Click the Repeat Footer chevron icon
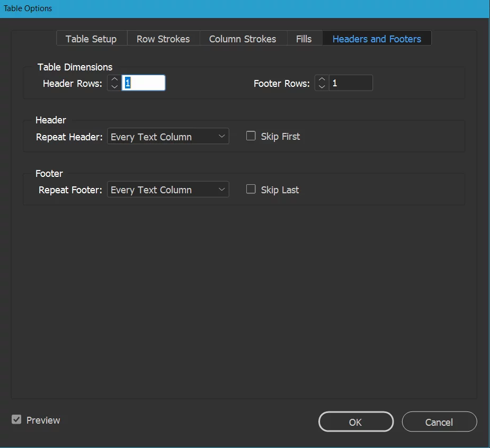The width and height of the screenshot is (490, 448). click(222, 189)
